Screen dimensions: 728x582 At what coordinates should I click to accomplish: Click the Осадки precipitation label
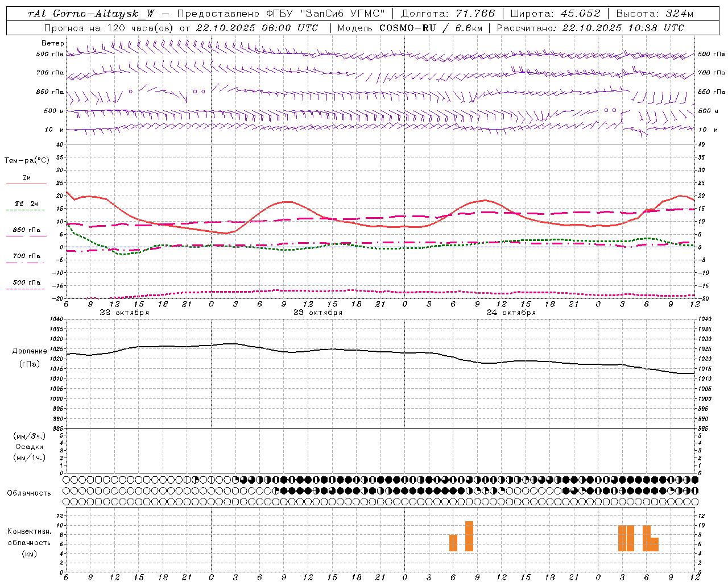coord(30,447)
